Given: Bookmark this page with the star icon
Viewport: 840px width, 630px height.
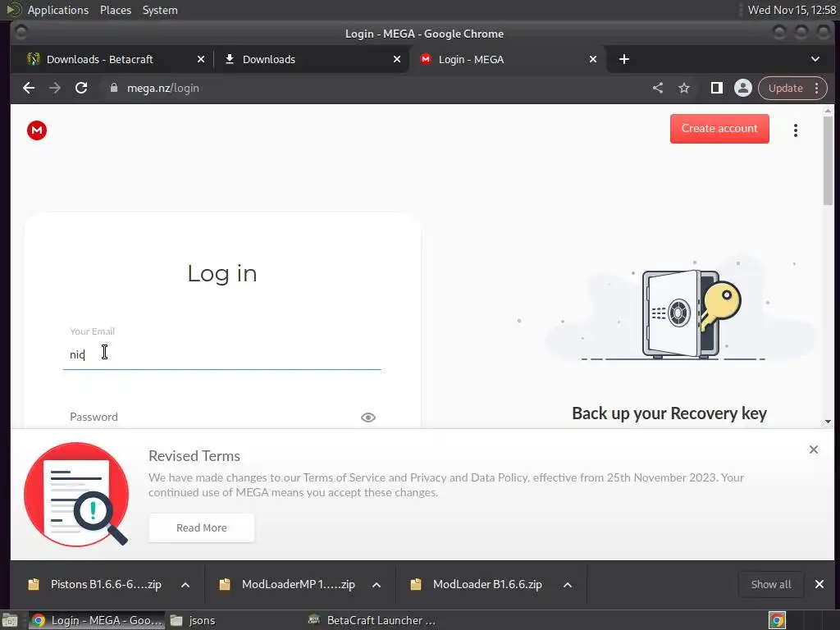Looking at the screenshot, I should pyautogui.click(x=684, y=88).
